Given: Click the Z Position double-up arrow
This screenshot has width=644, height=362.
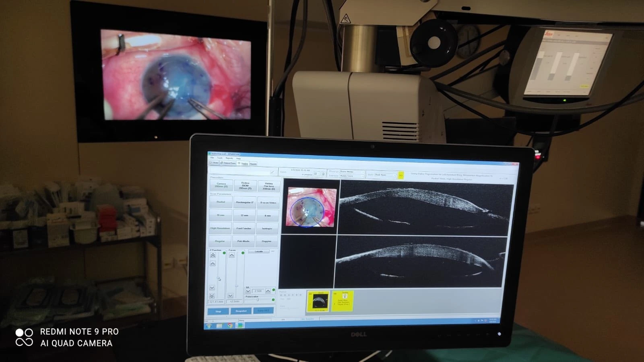Looking at the screenshot, I should 213,255.
